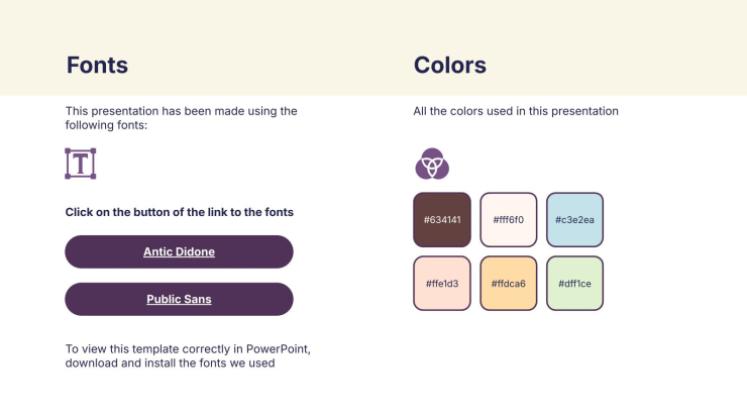Select the peach #ffe1d3 color swatch
747x420 pixels.
point(441,283)
